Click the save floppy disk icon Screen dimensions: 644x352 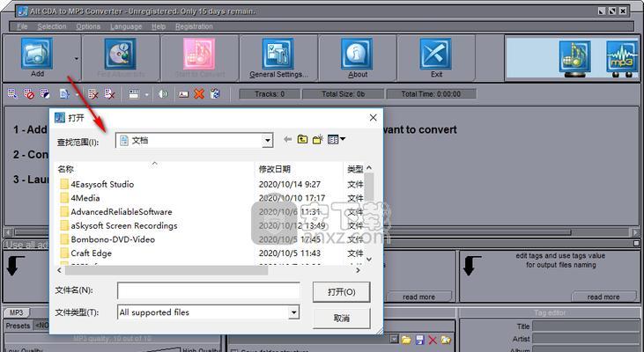[x=419, y=340]
